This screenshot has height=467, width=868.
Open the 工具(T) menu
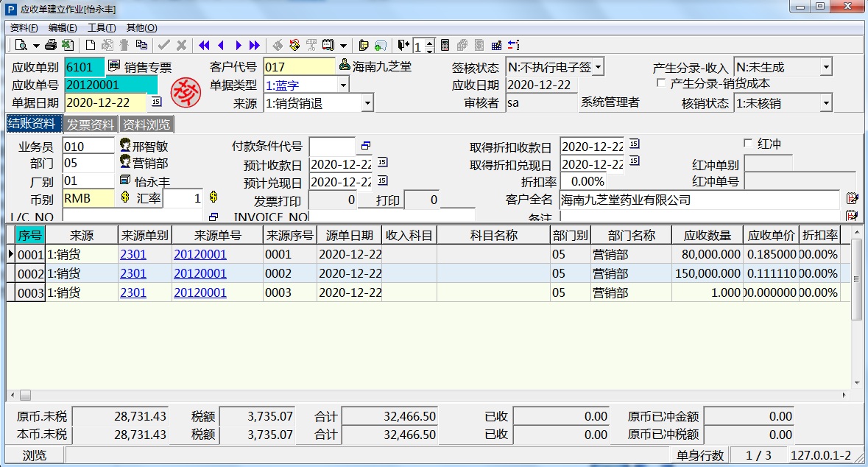(102, 28)
